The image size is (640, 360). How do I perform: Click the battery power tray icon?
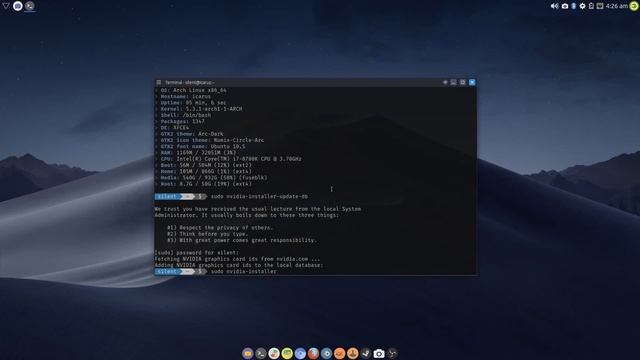[591, 6]
